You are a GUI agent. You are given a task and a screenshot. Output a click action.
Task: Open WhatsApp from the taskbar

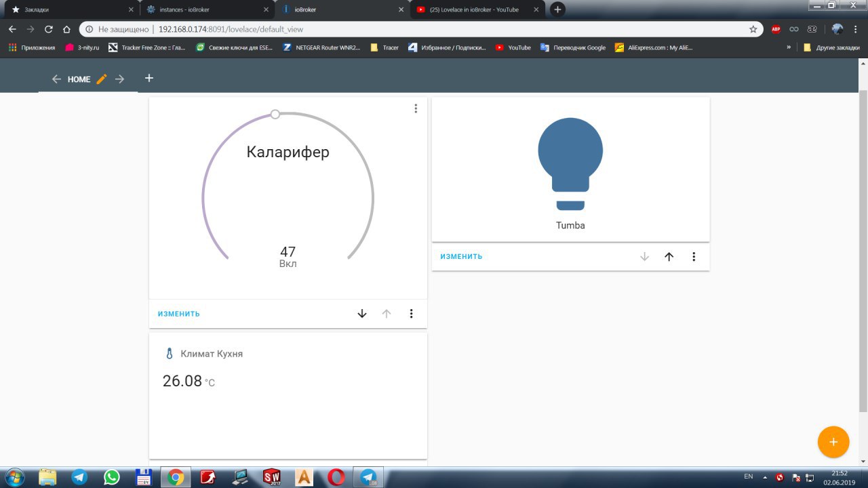pyautogui.click(x=112, y=477)
